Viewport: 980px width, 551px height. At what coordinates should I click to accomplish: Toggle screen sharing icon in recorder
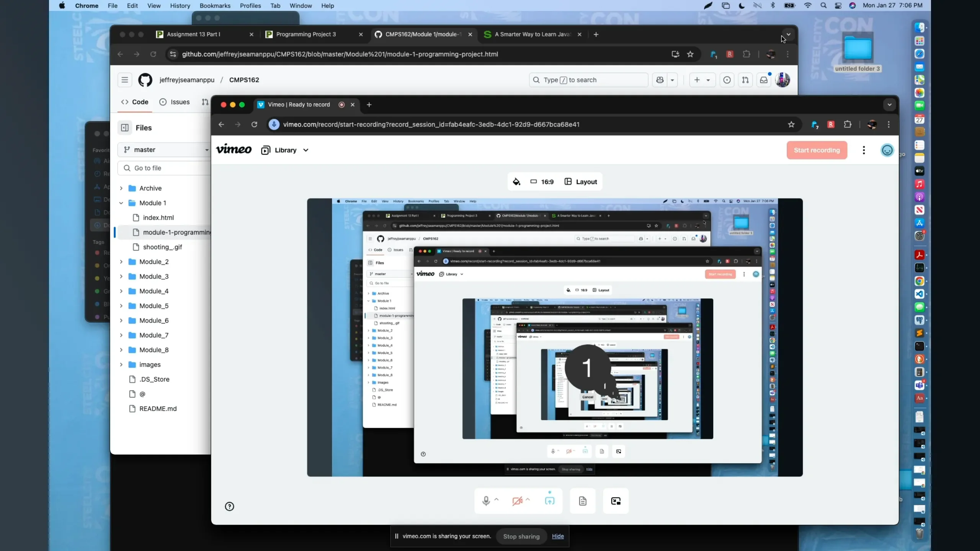click(549, 501)
